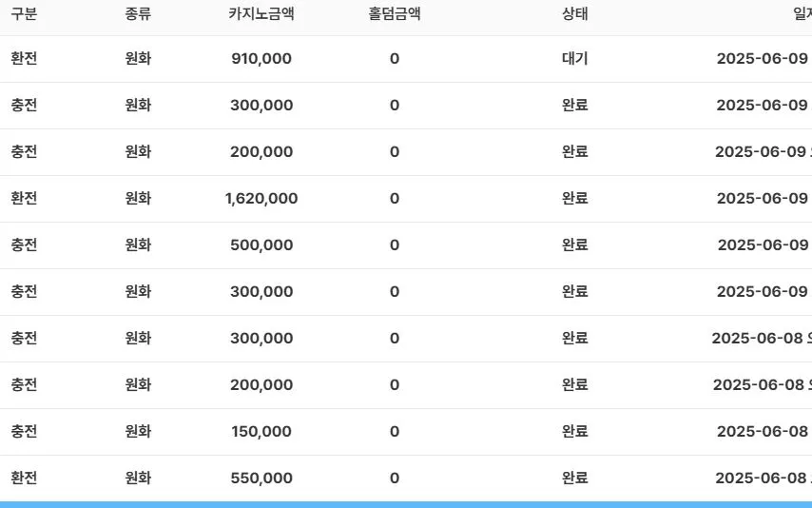Select 충전 in the 500,000 row
Image resolution: width=812 pixels, height=508 pixels.
click(24, 245)
